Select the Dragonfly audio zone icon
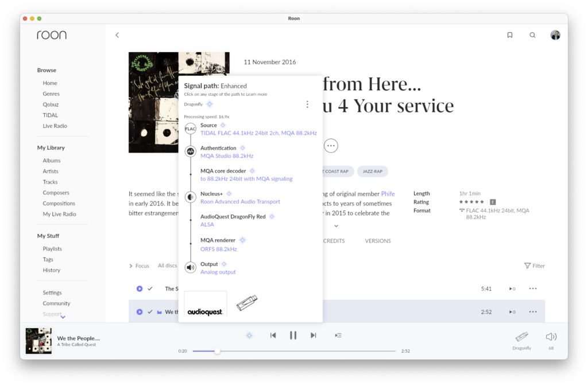 (x=521, y=337)
